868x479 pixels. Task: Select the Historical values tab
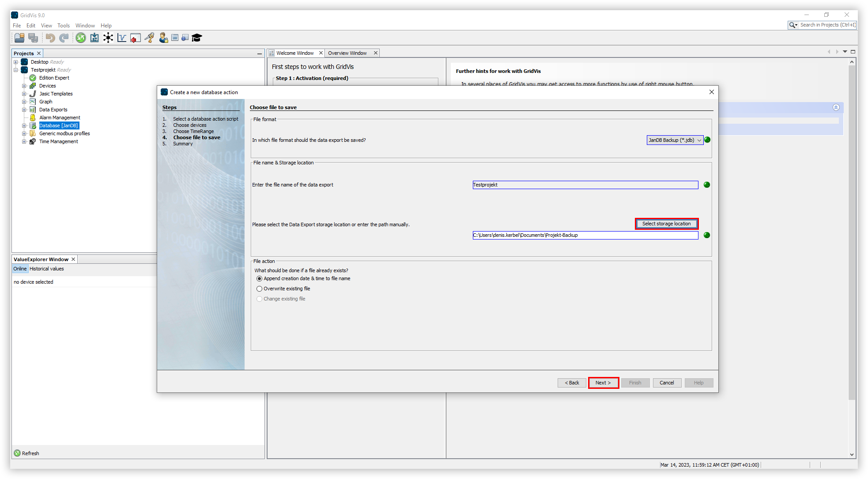(x=47, y=269)
